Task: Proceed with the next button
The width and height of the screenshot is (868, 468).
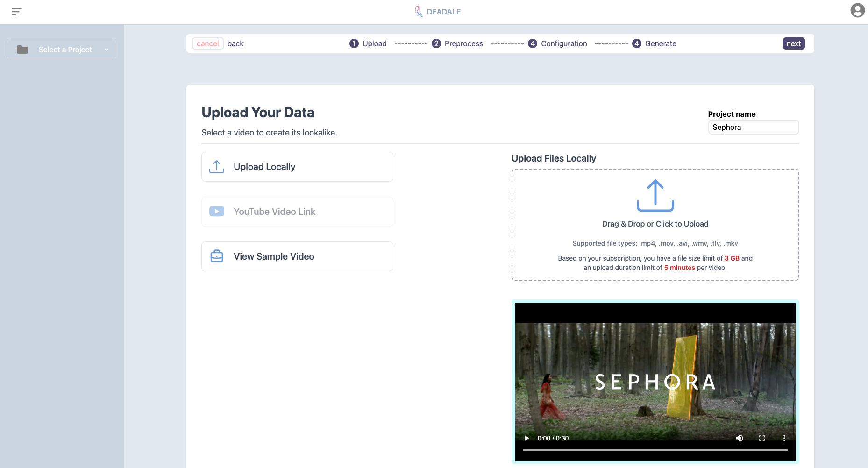Action: coord(793,43)
